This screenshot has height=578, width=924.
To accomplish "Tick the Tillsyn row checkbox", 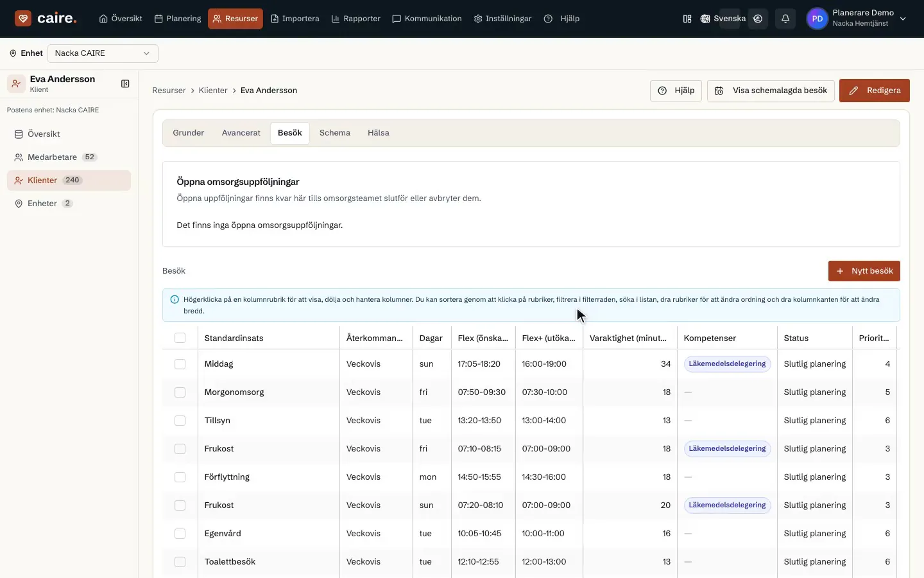I will (x=180, y=421).
